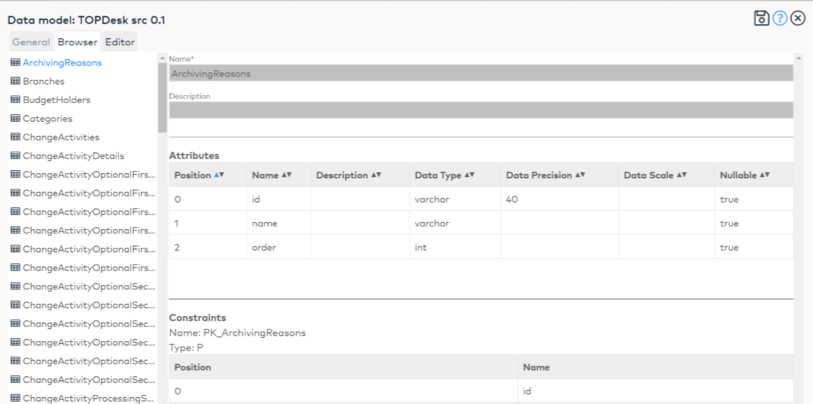The height and width of the screenshot is (404, 813).
Task: Click the 'int' data type cell
Action: pos(455,247)
